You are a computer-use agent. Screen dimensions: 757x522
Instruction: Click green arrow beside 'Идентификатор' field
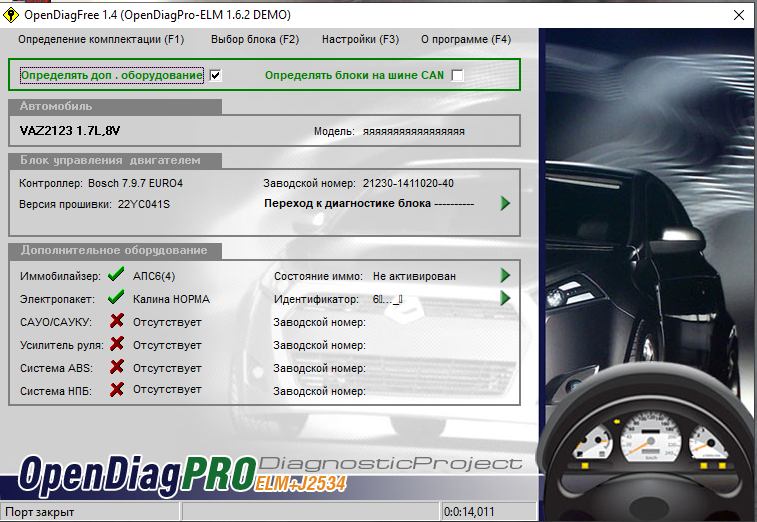[x=505, y=298]
